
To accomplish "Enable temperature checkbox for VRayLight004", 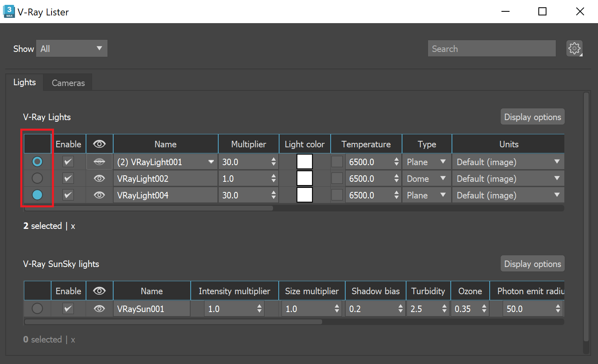I will pyautogui.click(x=337, y=195).
